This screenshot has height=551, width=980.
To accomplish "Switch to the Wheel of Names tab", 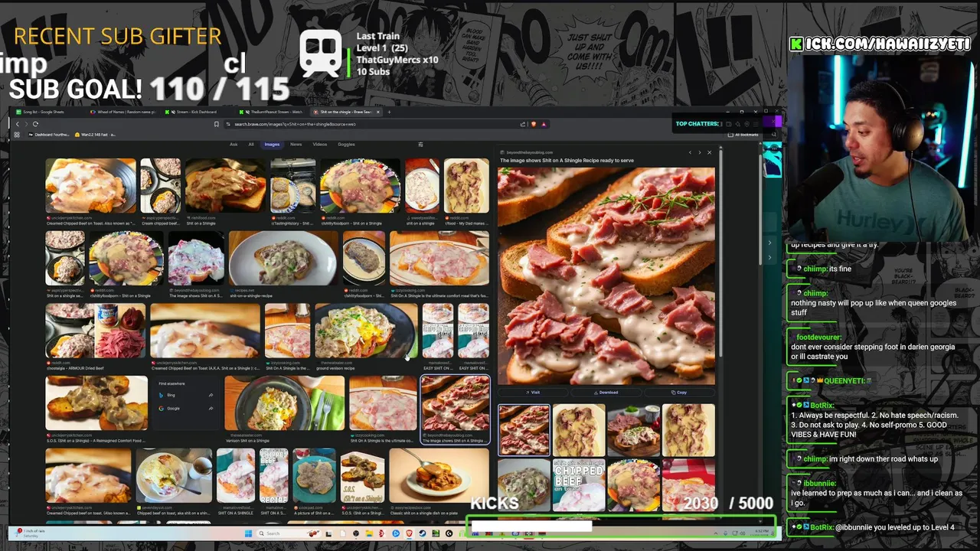I will [124, 112].
